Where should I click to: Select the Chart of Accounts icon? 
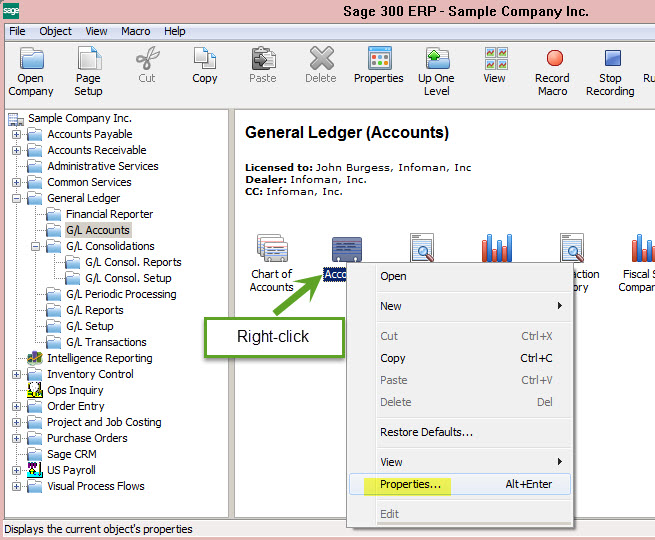coord(272,248)
